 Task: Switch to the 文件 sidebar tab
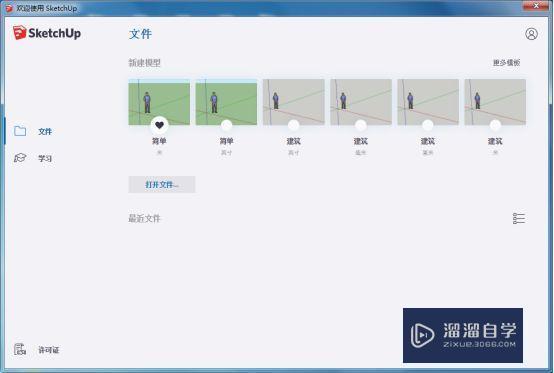pos(45,131)
